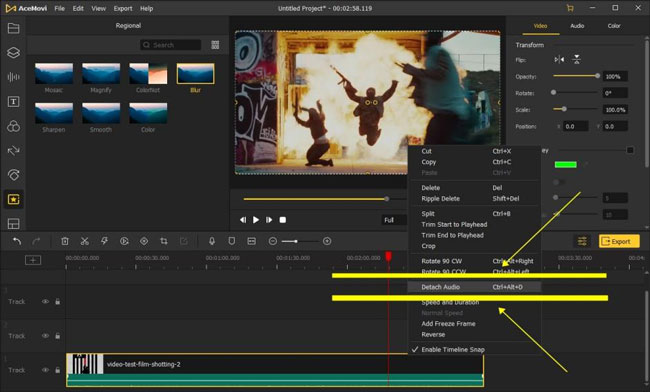This screenshot has width=650, height=392.
Task: Open the Filters overlapping-circles sidebar icon
Action: coord(13,126)
